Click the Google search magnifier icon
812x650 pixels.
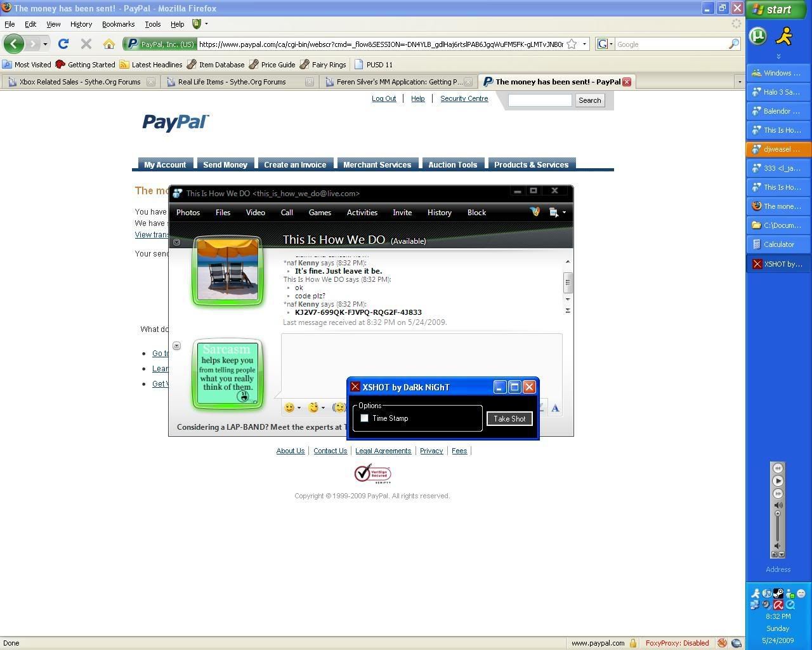coord(734,44)
